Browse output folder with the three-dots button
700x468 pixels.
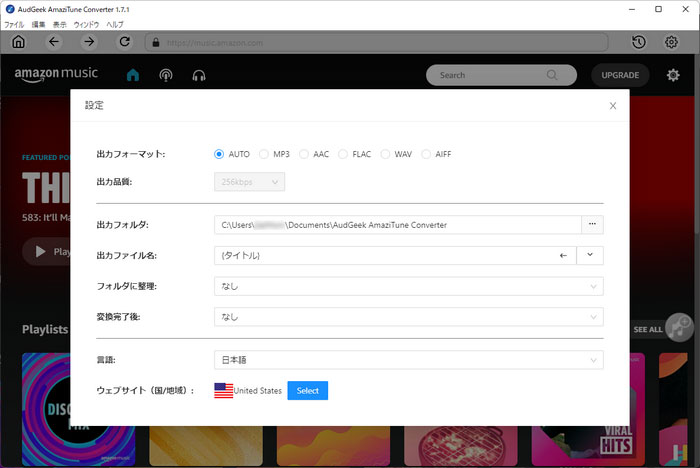pyautogui.click(x=592, y=225)
